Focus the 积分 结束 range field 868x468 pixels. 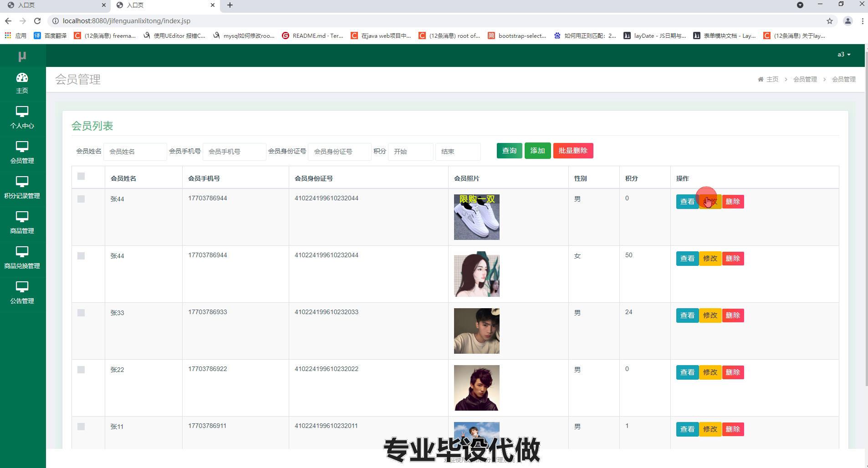click(458, 152)
